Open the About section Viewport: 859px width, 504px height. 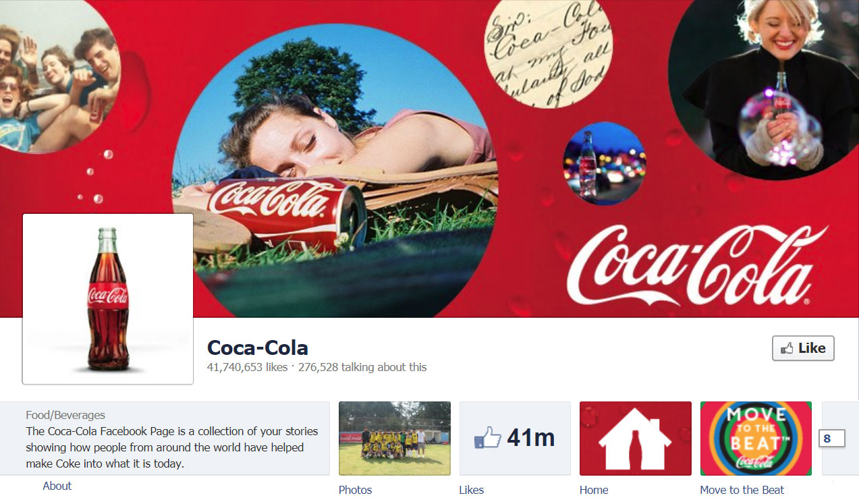(x=57, y=485)
